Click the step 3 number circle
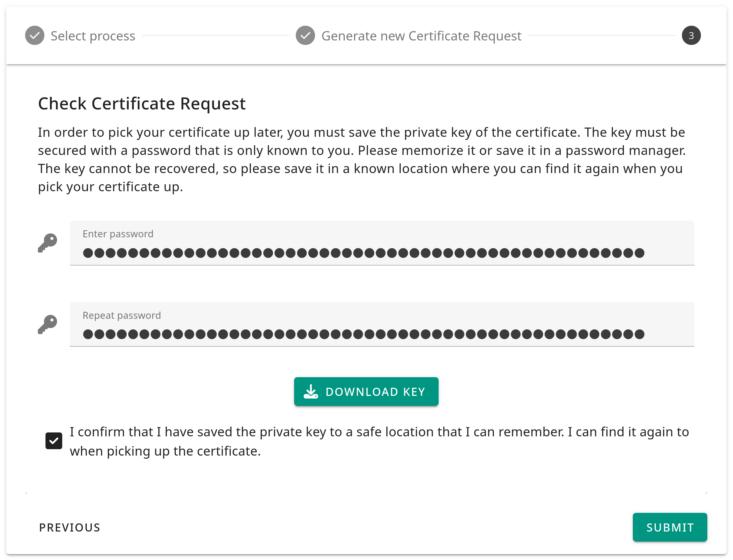The height and width of the screenshot is (560, 733). 691,35
